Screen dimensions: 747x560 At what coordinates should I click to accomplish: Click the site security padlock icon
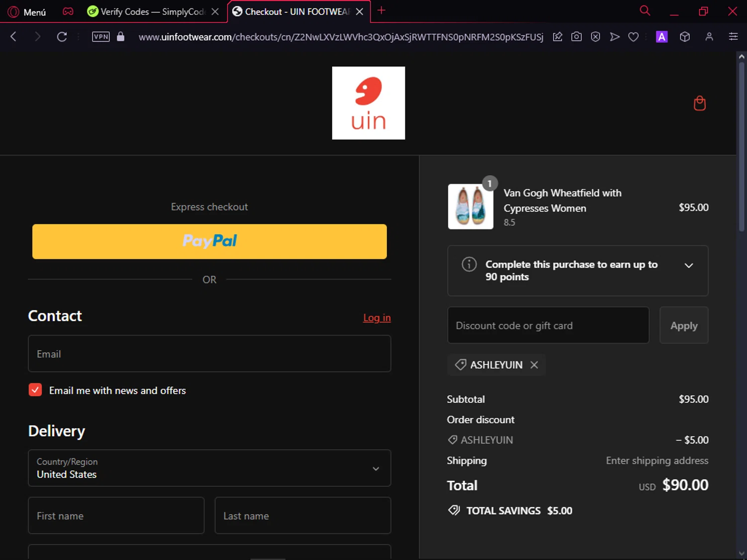(x=121, y=36)
